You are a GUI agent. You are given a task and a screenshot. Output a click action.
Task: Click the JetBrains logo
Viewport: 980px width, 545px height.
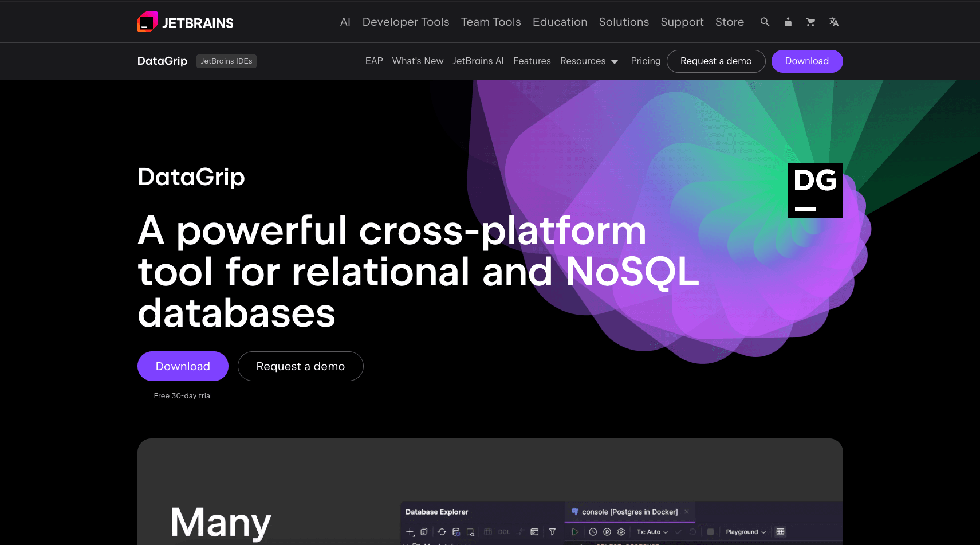coord(186,22)
